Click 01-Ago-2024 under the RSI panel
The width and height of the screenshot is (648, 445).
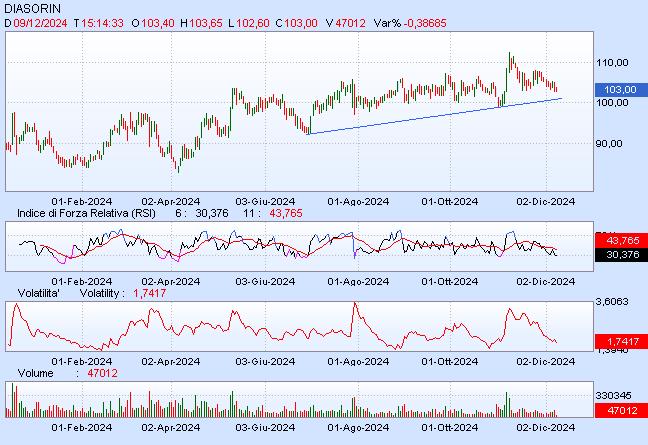pyautogui.click(x=358, y=281)
